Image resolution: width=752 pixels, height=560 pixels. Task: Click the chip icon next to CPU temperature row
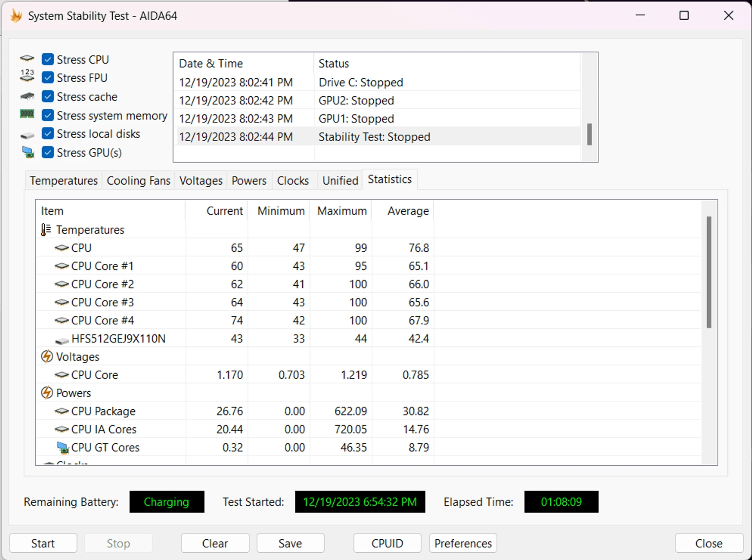click(61, 248)
